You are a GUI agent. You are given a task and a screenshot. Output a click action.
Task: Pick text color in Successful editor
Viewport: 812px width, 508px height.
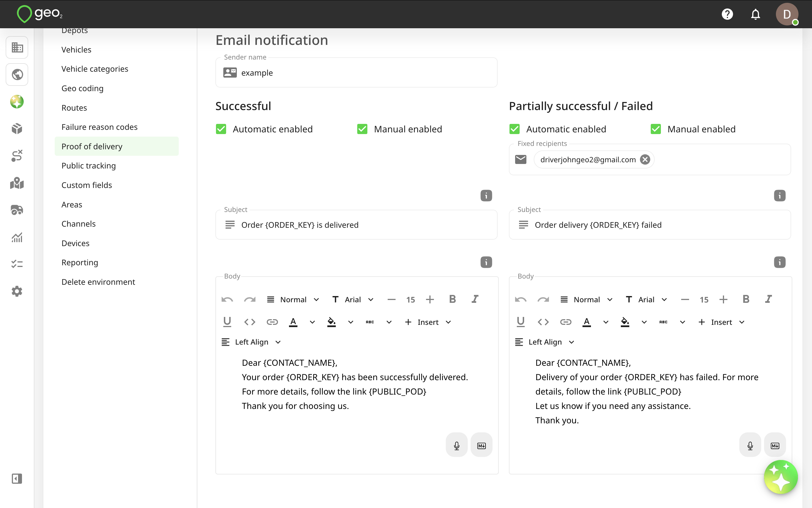coord(293,322)
